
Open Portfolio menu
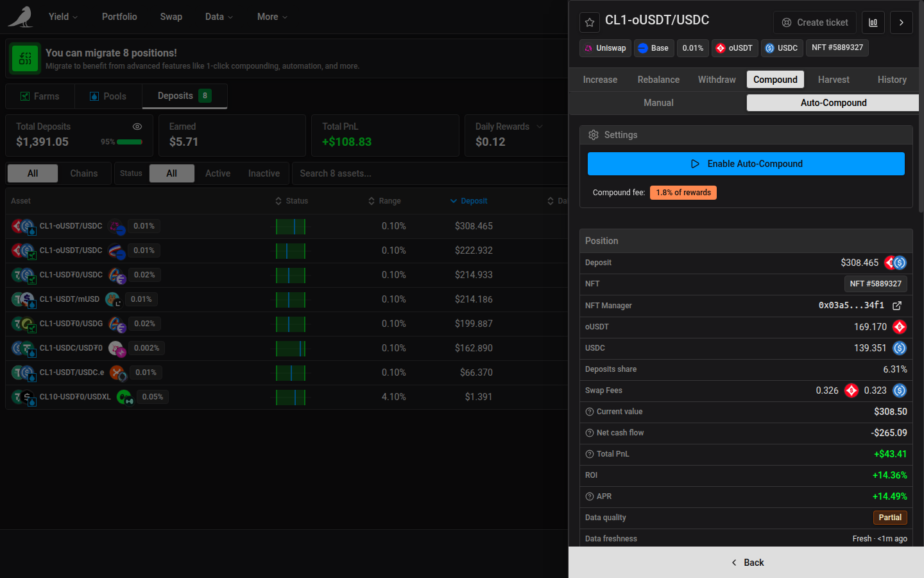point(119,17)
